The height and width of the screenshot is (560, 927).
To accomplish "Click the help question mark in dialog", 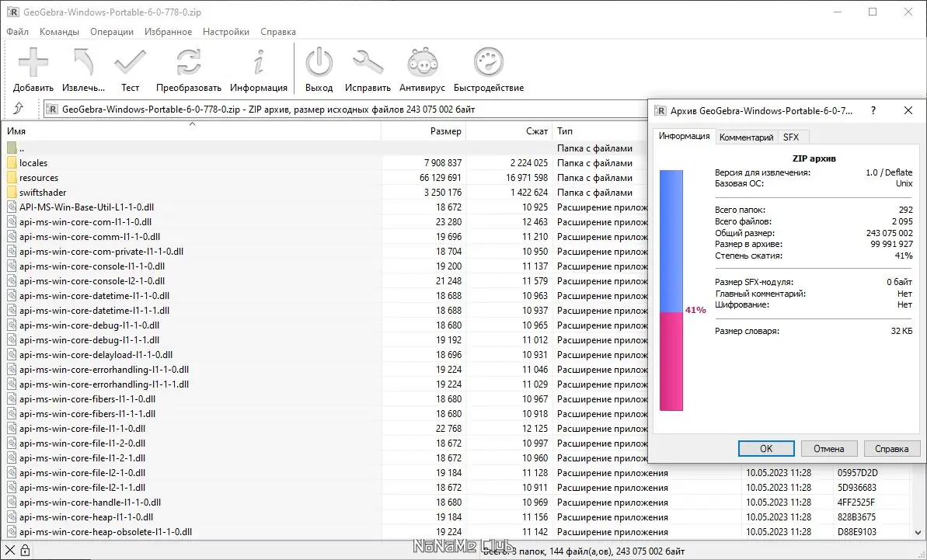I will coord(873,110).
